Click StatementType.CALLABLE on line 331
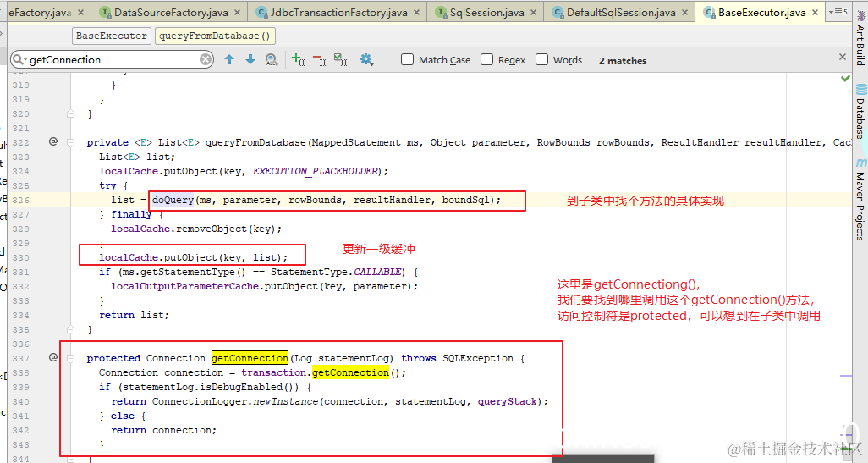 [336, 272]
